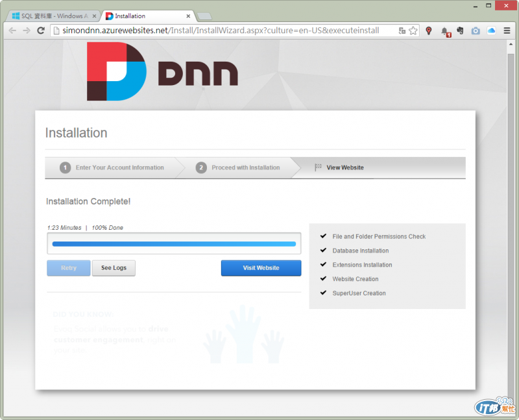
Task: Click the 100% Done status text
Action: point(107,228)
